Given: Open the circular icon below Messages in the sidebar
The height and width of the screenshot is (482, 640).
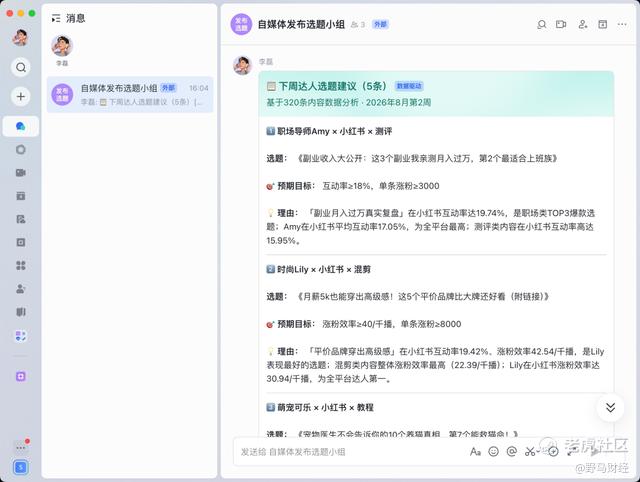Looking at the screenshot, I should click(21, 149).
